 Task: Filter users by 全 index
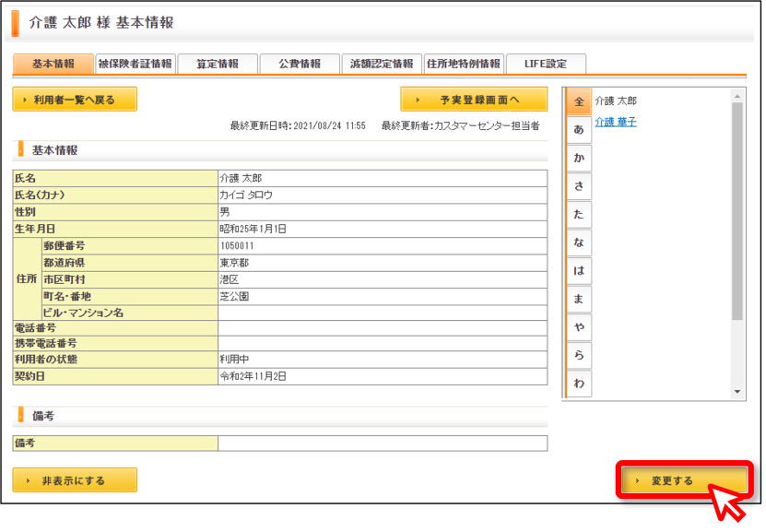pos(579,101)
